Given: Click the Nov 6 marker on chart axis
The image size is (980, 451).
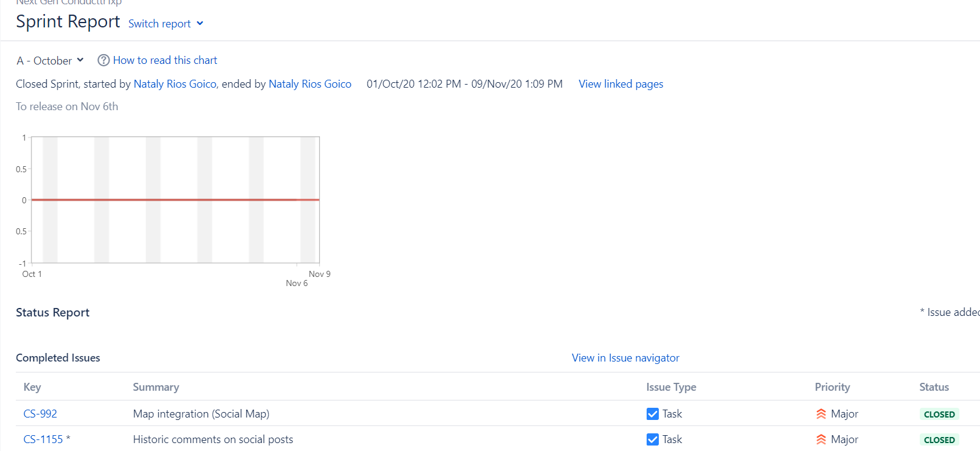Looking at the screenshot, I should [297, 283].
